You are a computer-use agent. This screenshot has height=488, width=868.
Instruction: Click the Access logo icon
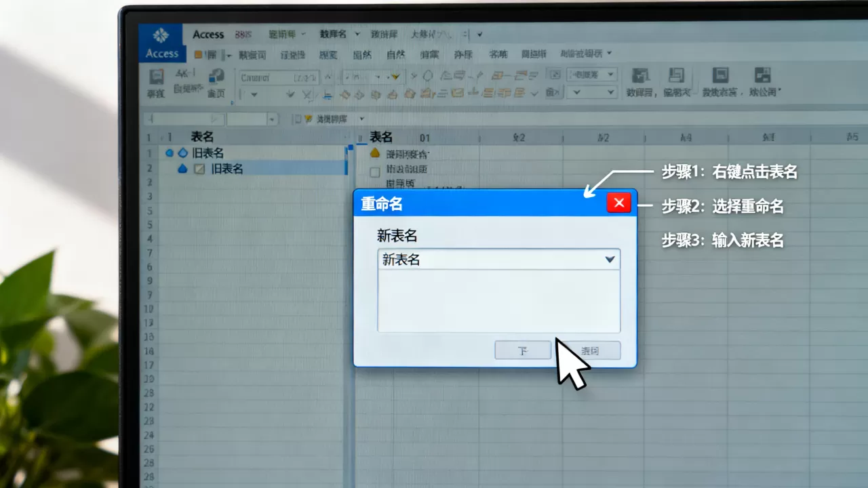161,36
